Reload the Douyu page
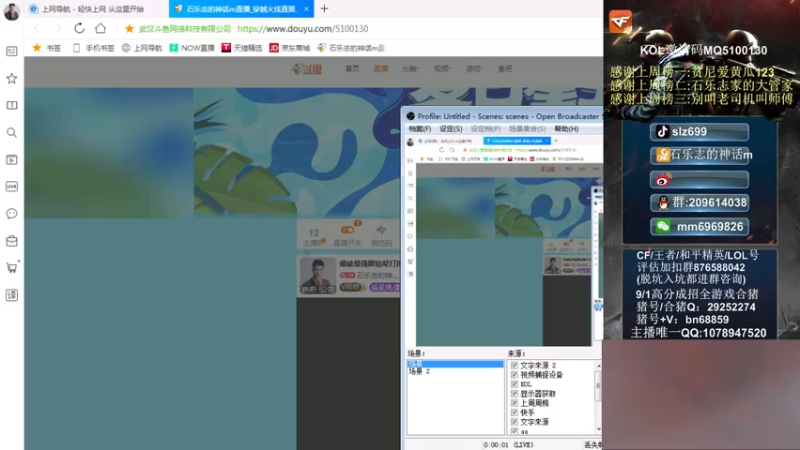Image resolution: width=800 pixels, height=450 pixels. tap(79, 29)
